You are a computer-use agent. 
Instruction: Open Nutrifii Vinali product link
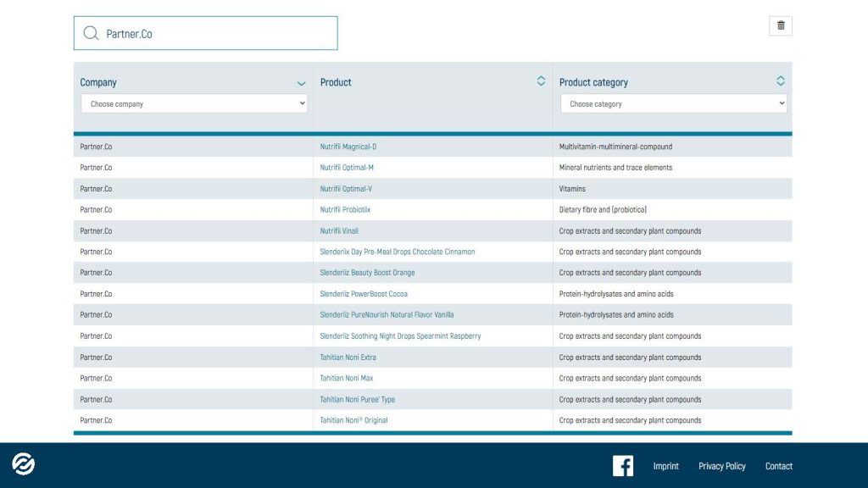[339, 230]
